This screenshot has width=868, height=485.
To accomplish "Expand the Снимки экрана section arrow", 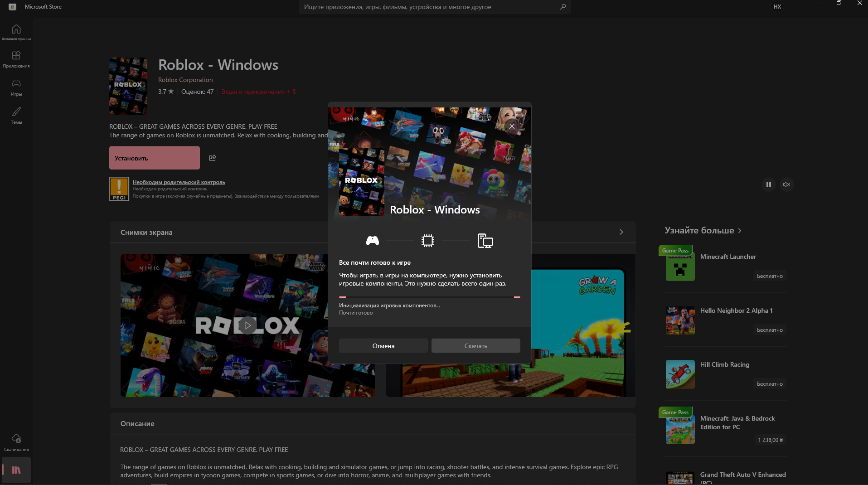I will [x=621, y=232].
